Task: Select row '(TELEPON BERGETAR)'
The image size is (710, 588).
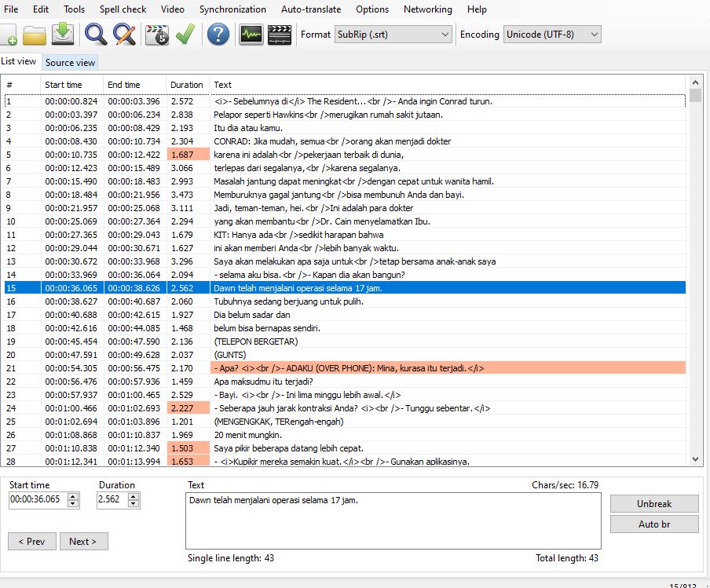Action: (x=345, y=341)
